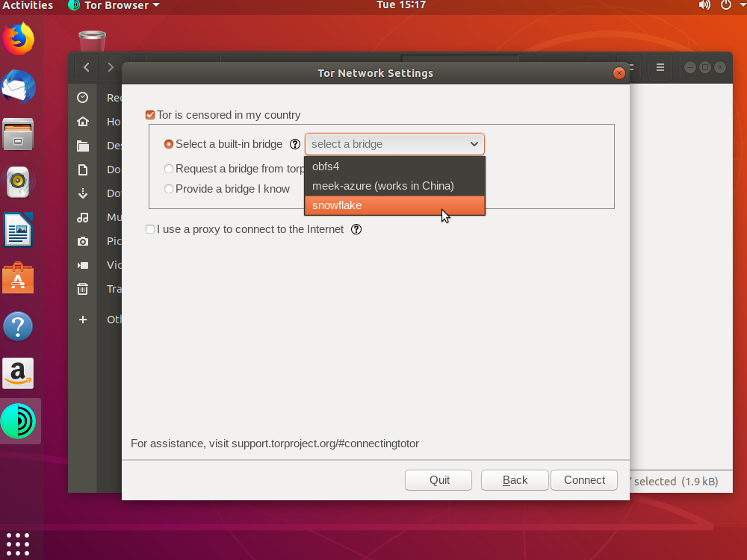Viewport: 747px width, 560px height.
Task: Open Amazon launcher in the dock
Action: click(x=18, y=373)
